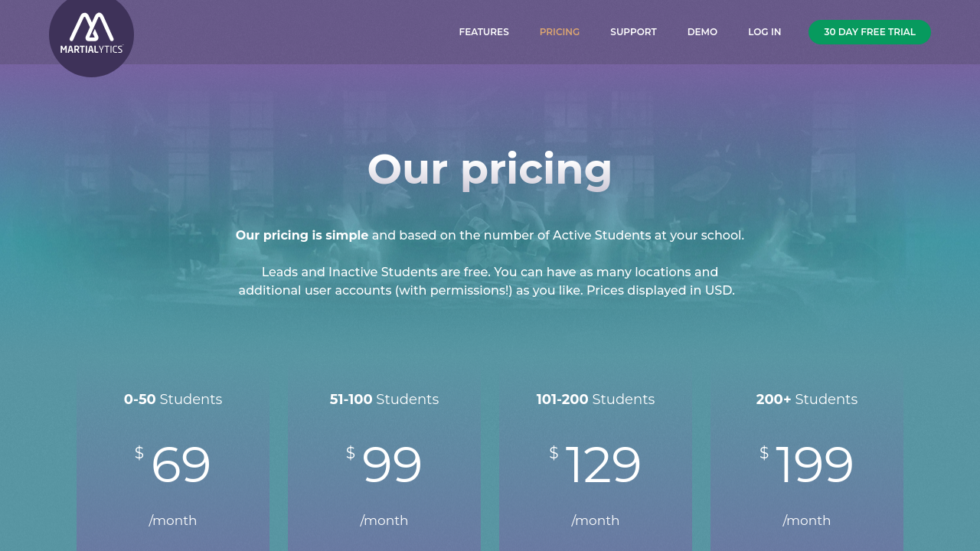This screenshot has height=551, width=980.
Task: Select the 101-200 Students plan title
Action: point(596,399)
